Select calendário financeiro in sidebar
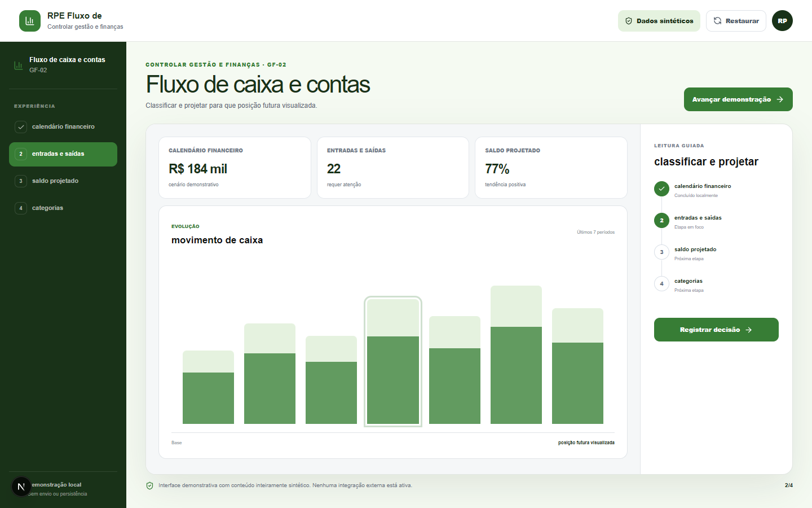Screen dimensions: 812x508 tap(63, 127)
